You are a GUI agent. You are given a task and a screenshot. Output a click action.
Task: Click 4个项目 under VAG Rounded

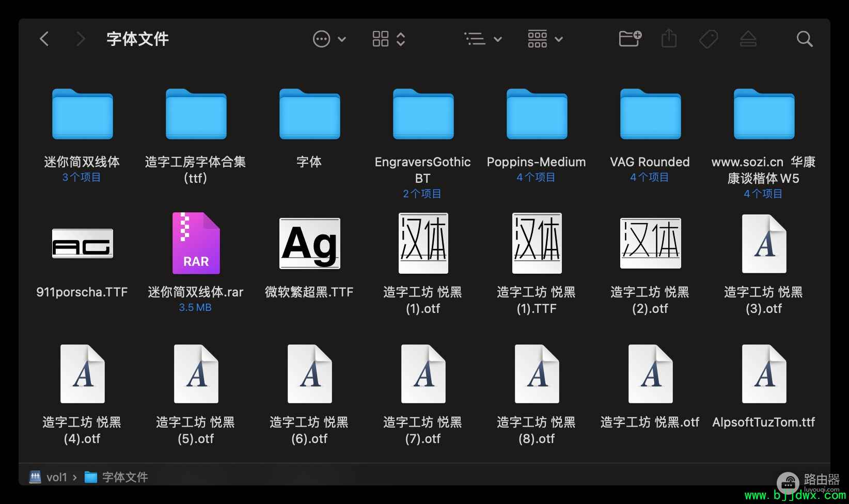coord(650,177)
